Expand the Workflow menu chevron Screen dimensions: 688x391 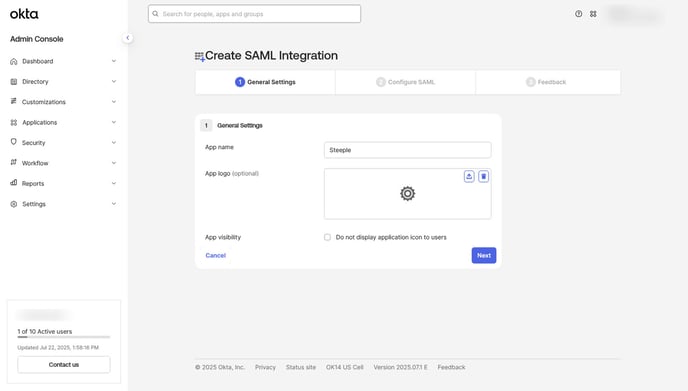[x=114, y=163]
